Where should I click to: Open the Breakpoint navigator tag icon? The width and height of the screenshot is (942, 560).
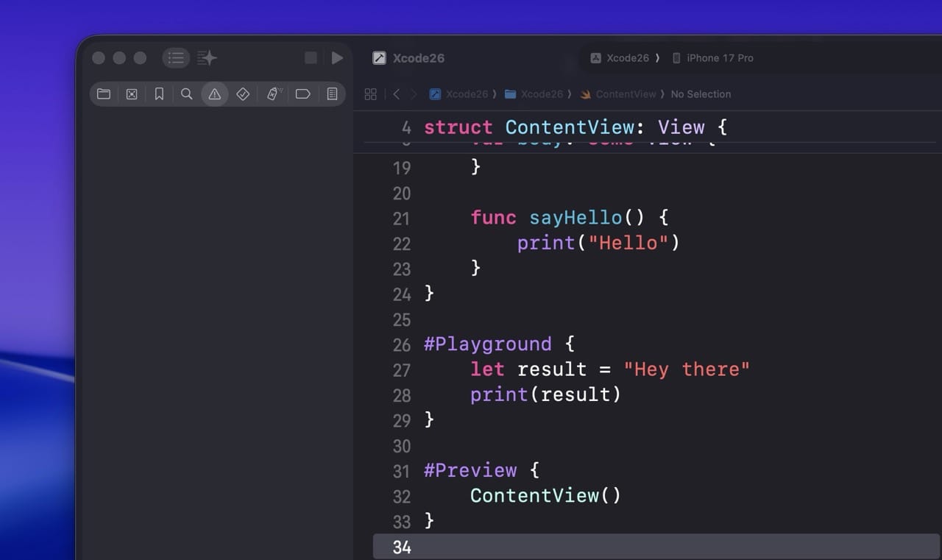coord(302,94)
